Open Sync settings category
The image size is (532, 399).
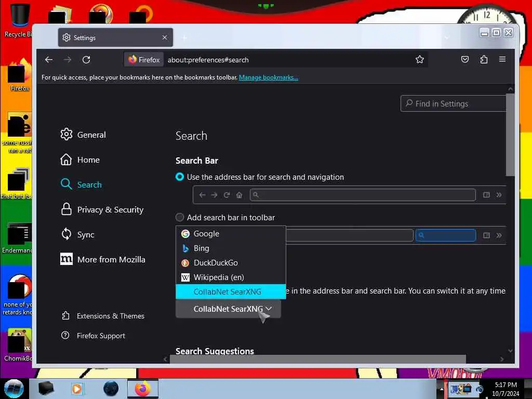(x=77, y=234)
